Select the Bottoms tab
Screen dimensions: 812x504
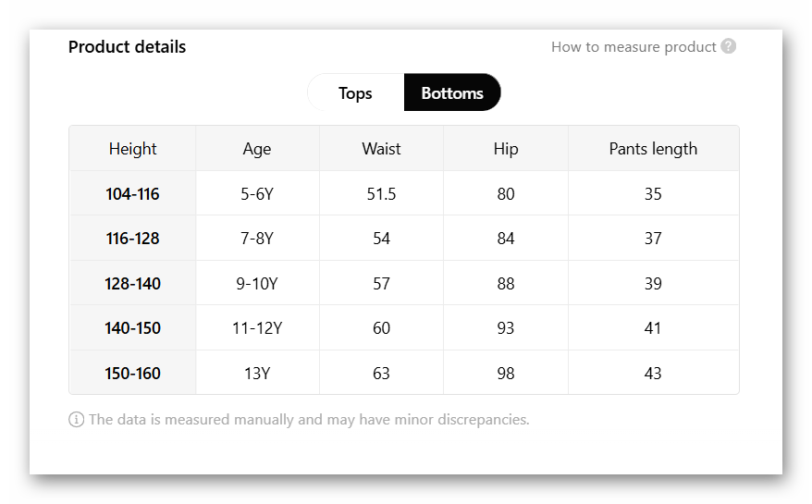click(452, 93)
